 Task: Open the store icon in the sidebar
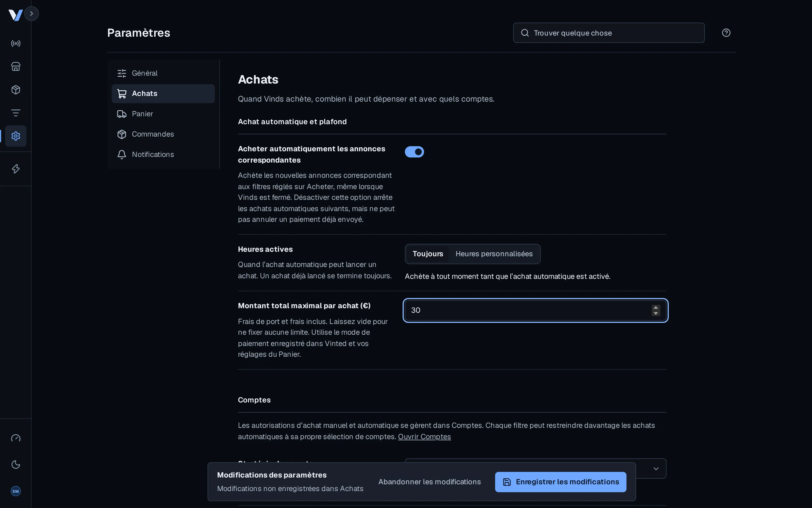(x=16, y=67)
